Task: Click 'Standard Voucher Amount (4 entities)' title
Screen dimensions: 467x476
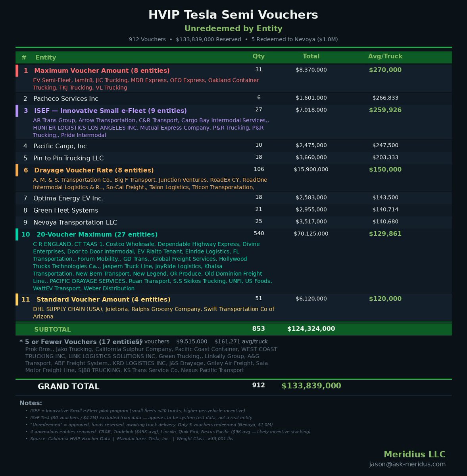Action: tap(103, 299)
